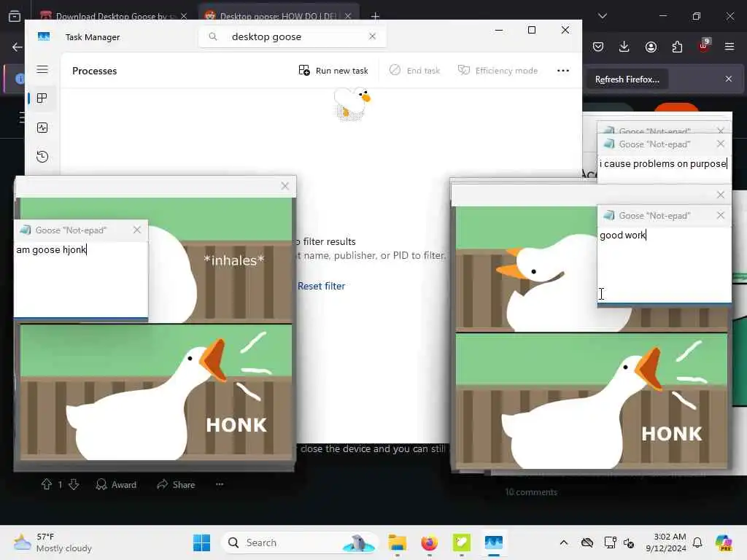Image resolution: width=747 pixels, height=560 pixels.
Task: Switch to Download Desktop Goose browser tab
Action: tap(114, 16)
